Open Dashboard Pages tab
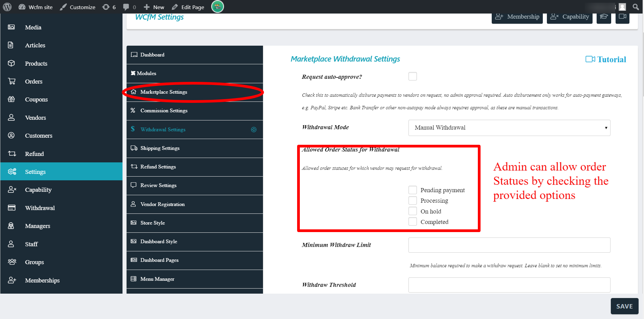The image size is (644, 319). 195,260
